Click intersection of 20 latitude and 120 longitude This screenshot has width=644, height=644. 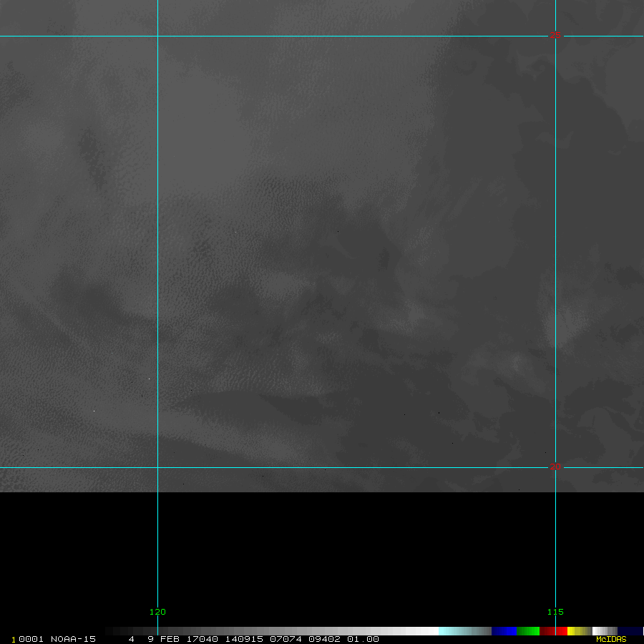point(157,468)
